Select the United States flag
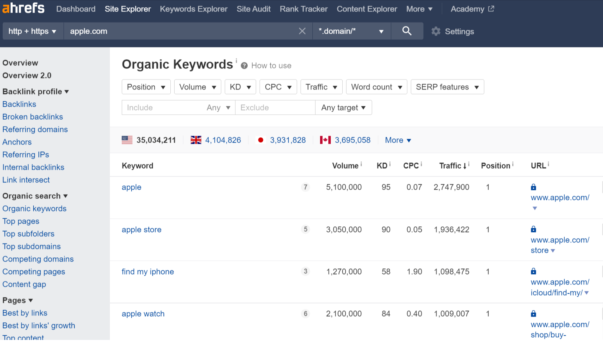This screenshot has width=603, height=364. click(x=127, y=140)
